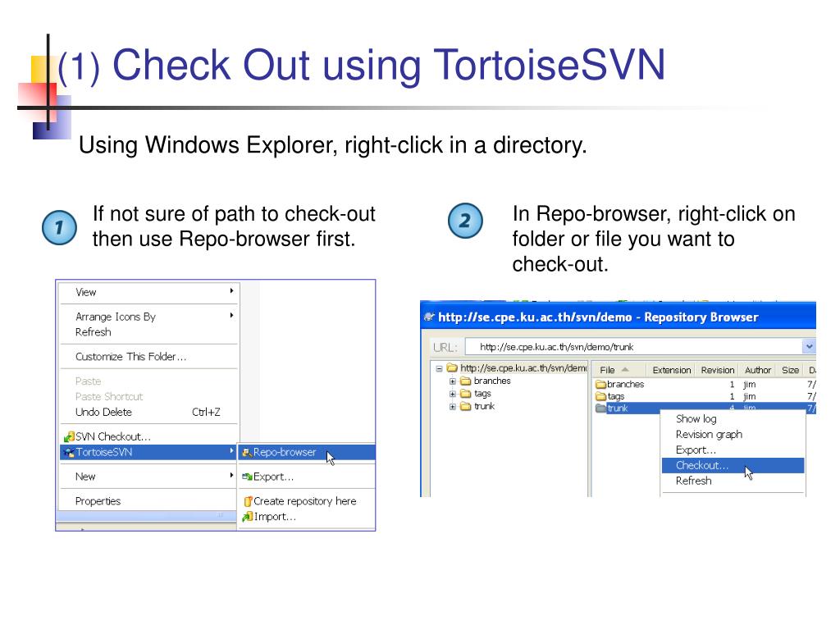Sort by the Revision column header
This screenshot has width=840, height=630.
(x=717, y=370)
